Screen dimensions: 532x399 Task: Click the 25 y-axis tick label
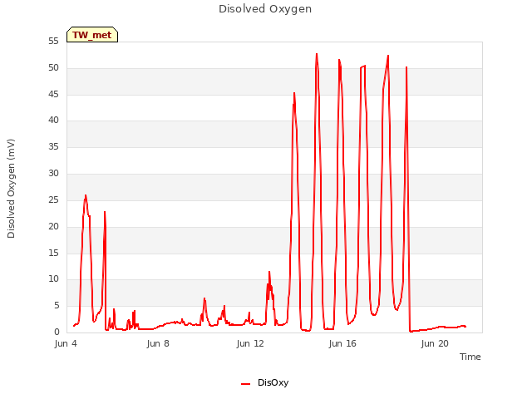point(53,199)
